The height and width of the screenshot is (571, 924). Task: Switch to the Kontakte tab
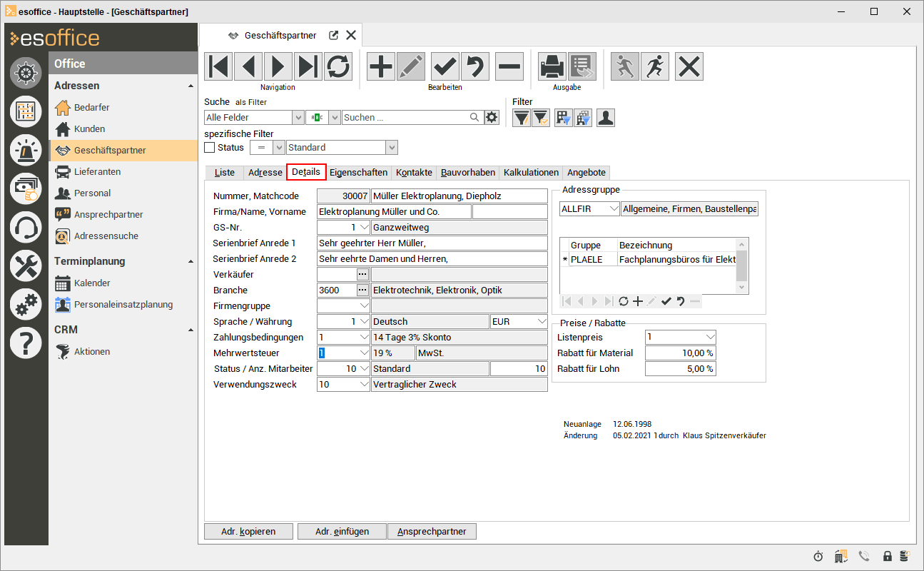[414, 173]
